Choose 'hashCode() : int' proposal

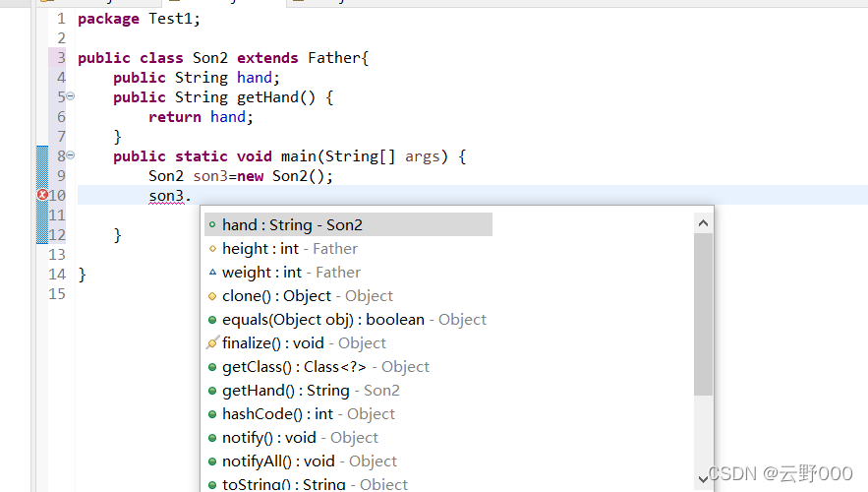(x=309, y=414)
